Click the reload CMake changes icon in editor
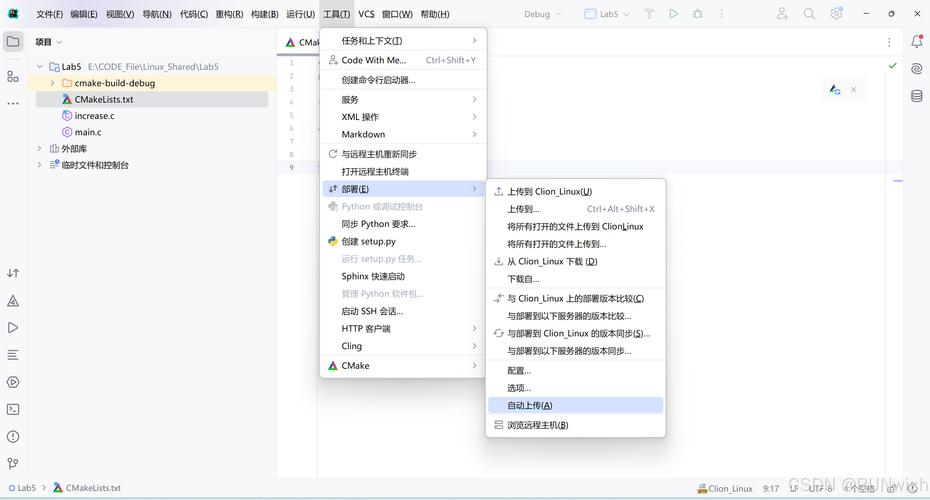 pyautogui.click(x=835, y=90)
